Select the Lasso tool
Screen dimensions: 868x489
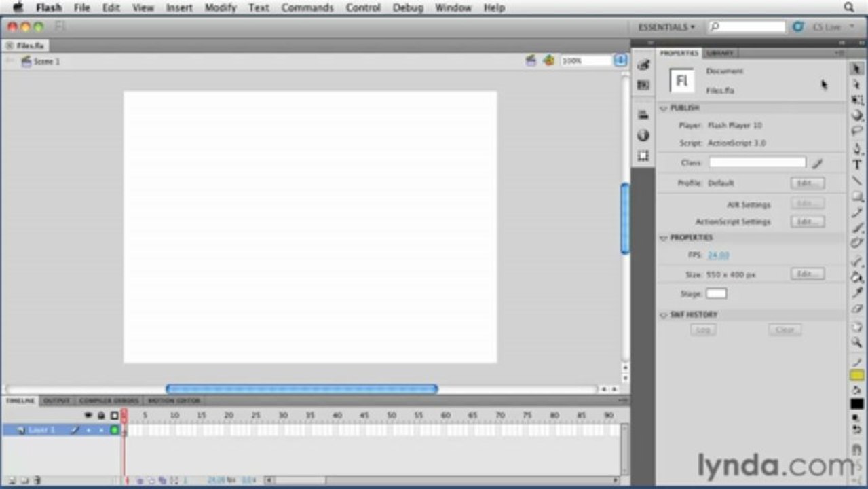pos(857,131)
